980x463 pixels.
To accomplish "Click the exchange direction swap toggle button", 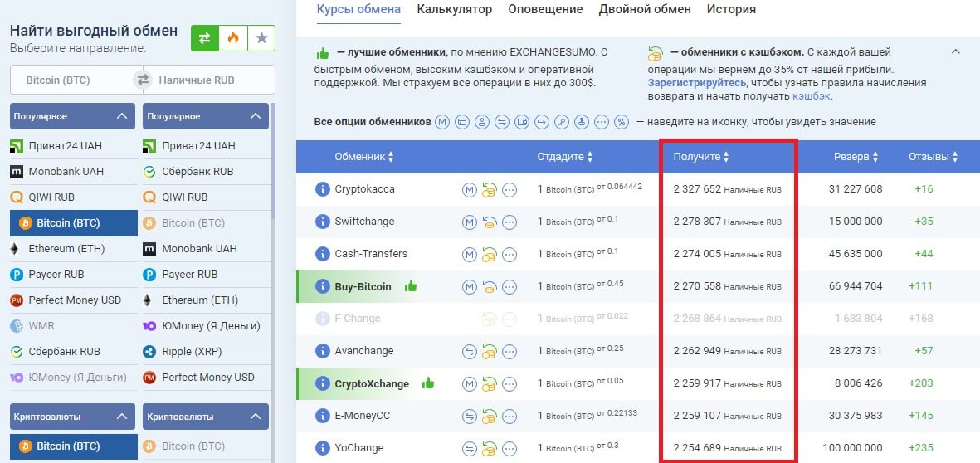I will [x=205, y=38].
